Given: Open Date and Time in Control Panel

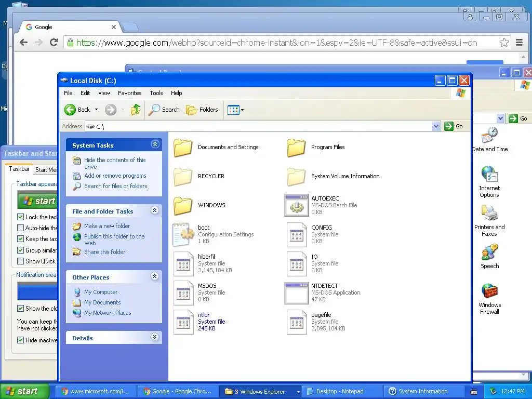Looking at the screenshot, I should (x=489, y=139).
